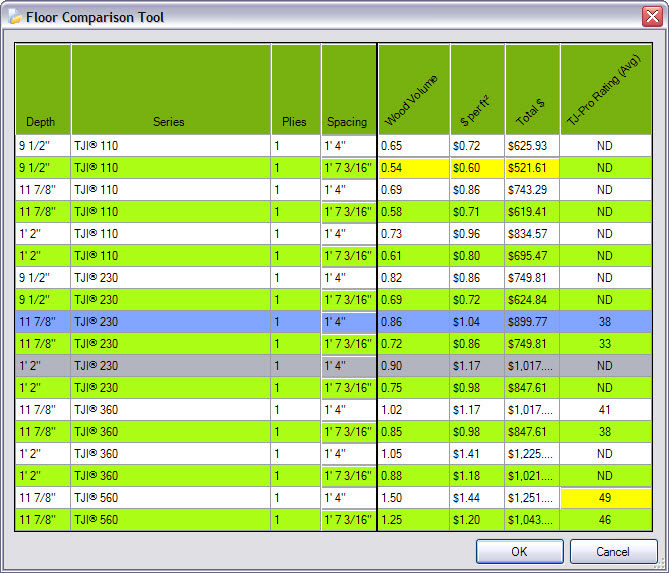The height and width of the screenshot is (573, 669).
Task: Click the wood volume 0.82 cell
Action: [x=413, y=278]
